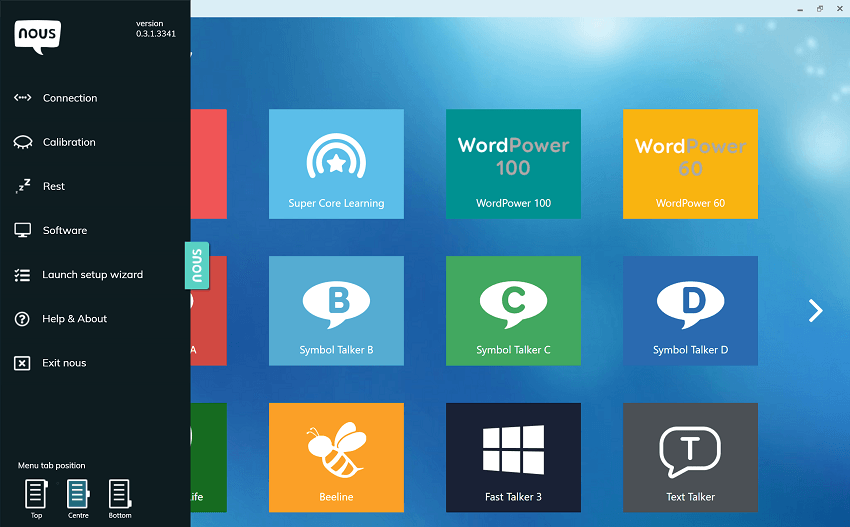Open Fast Talker 3 Windows icon

(x=513, y=448)
